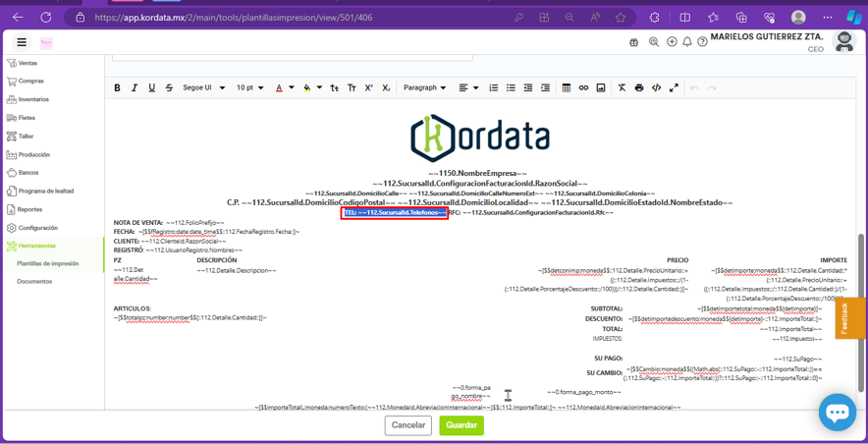Print the template using printer icon
Image resolution: width=868 pixels, height=444 pixels.
click(x=639, y=88)
